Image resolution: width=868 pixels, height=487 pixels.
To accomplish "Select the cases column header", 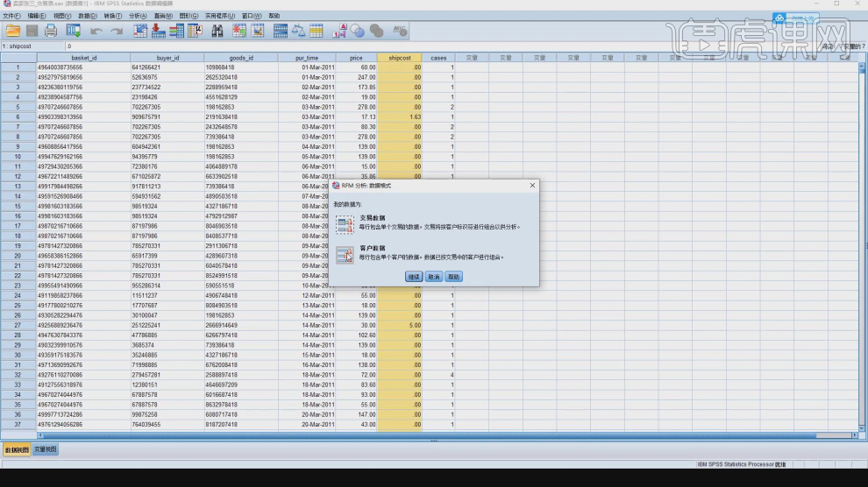I will pyautogui.click(x=438, y=58).
